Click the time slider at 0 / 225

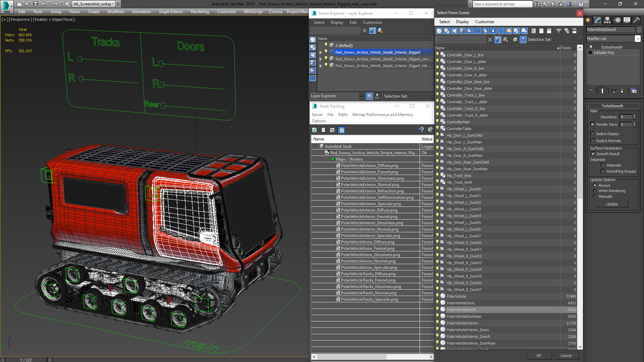click(x=26, y=360)
